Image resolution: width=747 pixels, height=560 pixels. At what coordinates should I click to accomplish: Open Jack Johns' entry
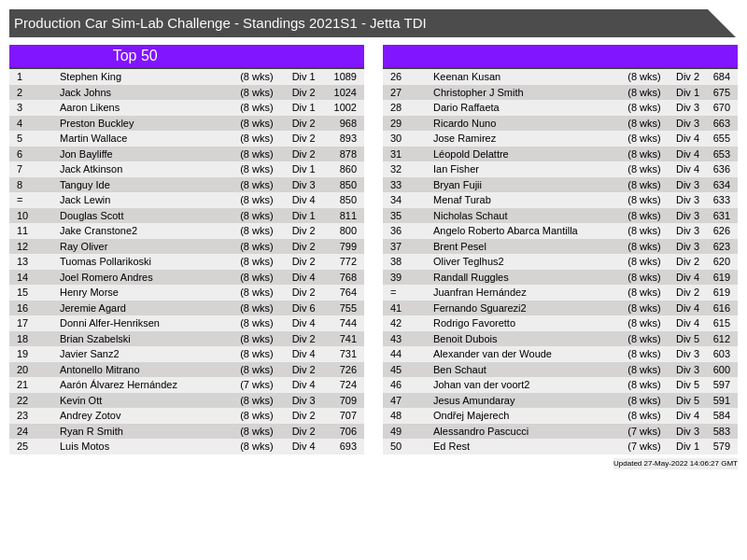point(85,92)
